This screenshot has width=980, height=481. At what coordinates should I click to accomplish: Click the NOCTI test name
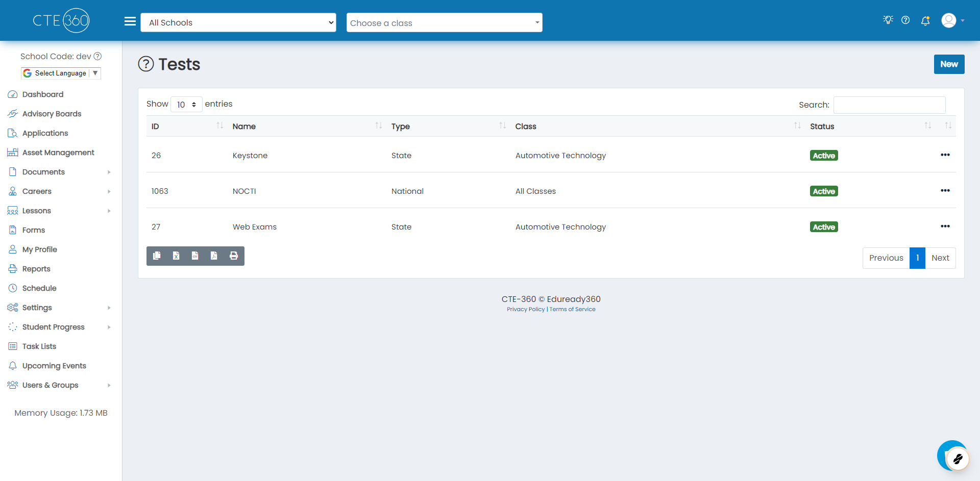click(x=244, y=191)
